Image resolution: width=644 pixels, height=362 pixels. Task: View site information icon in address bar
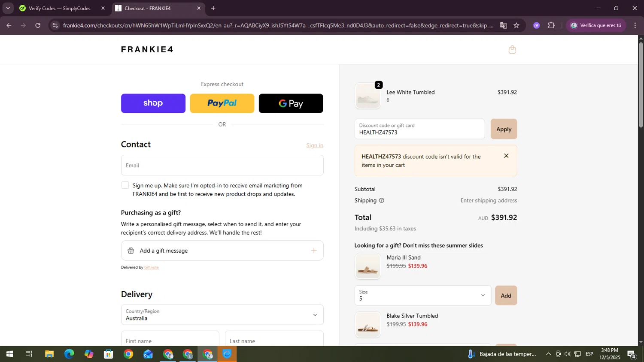click(x=55, y=25)
